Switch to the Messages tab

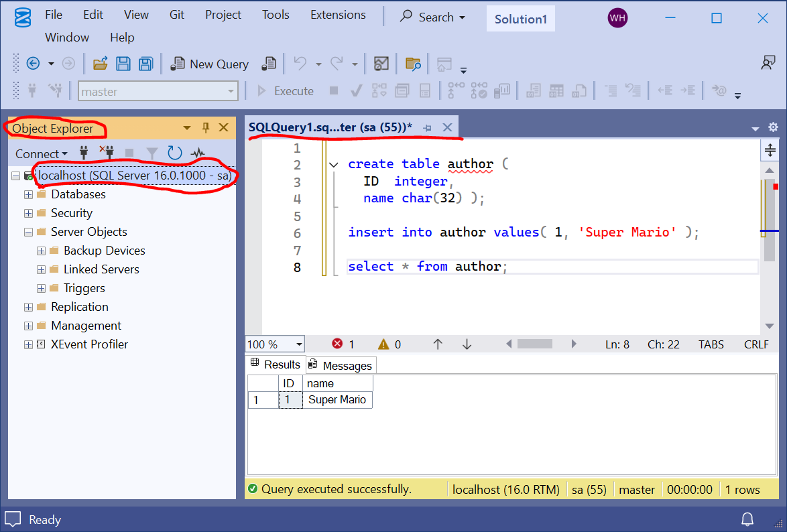[341, 365]
